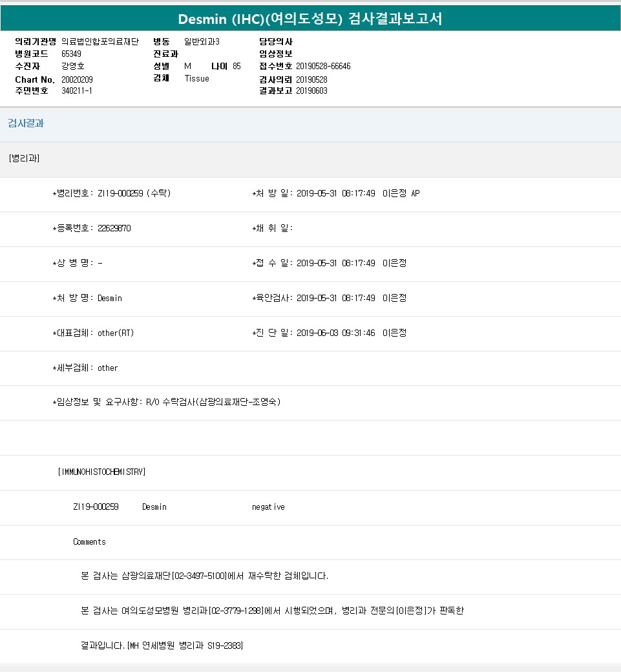The height and width of the screenshot is (672, 621).
Task: Select the 검사결과 section header
Action: [x=26, y=123]
